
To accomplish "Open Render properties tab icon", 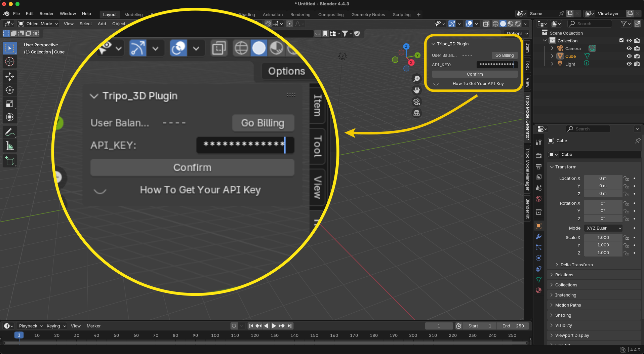I will click(x=539, y=155).
